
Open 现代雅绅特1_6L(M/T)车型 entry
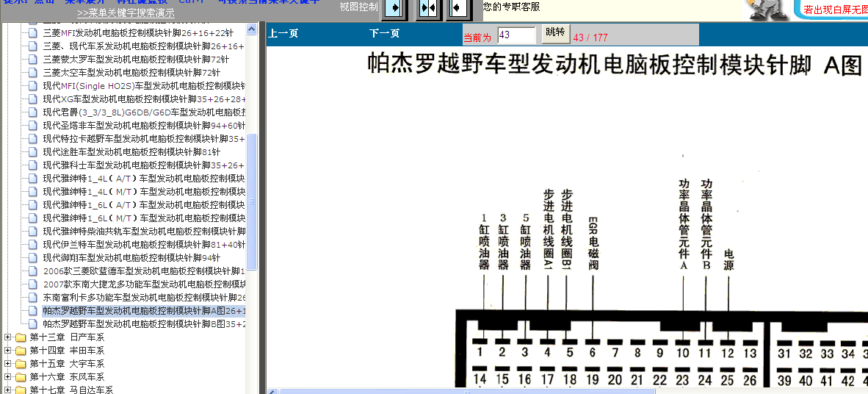pyautogui.click(x=143, y=218)
